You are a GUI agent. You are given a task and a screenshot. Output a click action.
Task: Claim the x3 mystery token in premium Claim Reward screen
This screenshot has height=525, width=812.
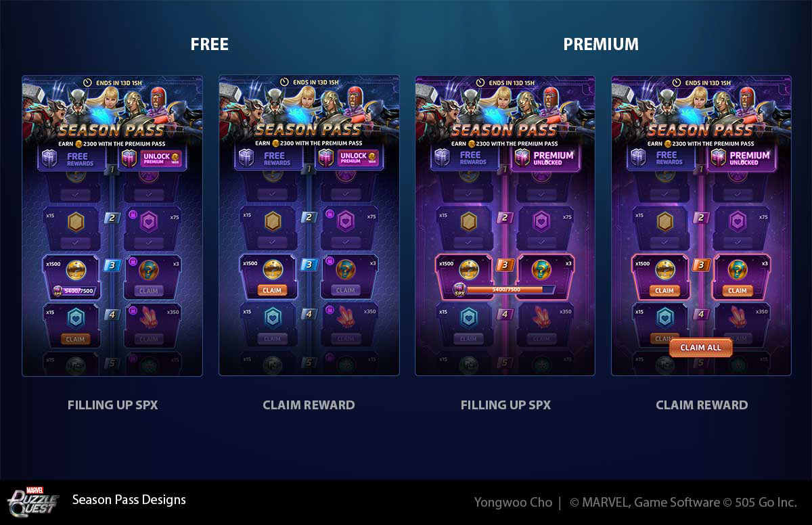tap(738, 290)
